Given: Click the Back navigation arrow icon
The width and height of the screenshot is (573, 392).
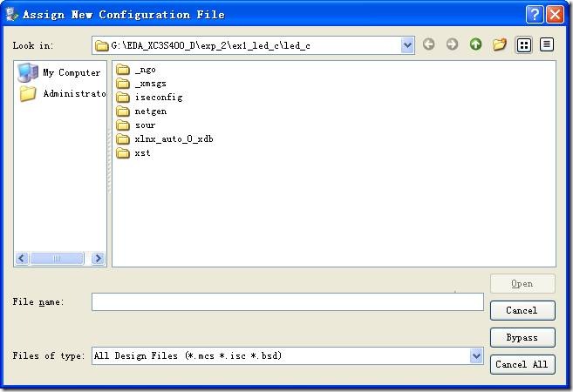Looking at the screenshot, I should pyautogui.click(x=428, y=44).
